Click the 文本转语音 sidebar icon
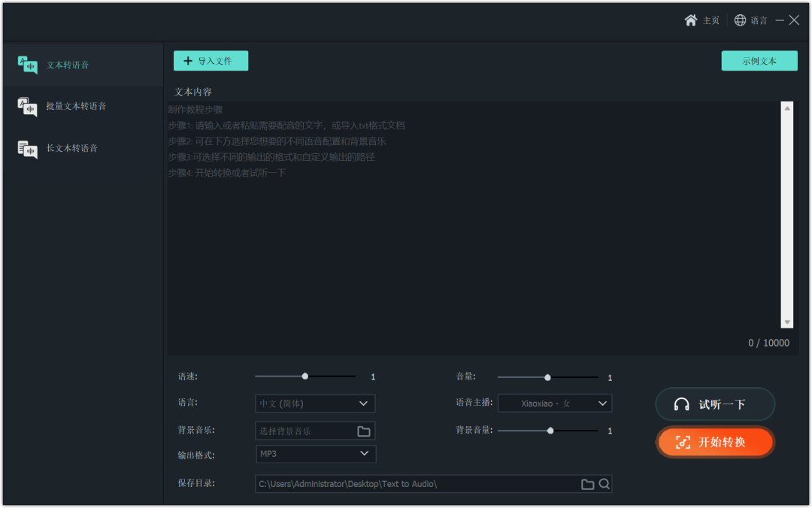812x508 pixels. 28,65
